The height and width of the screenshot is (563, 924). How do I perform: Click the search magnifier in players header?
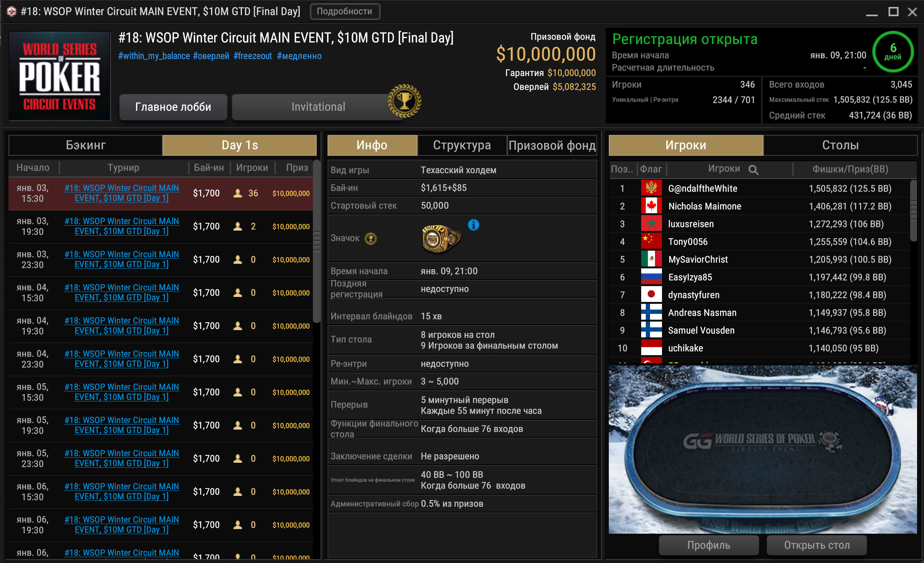(753, 170)
